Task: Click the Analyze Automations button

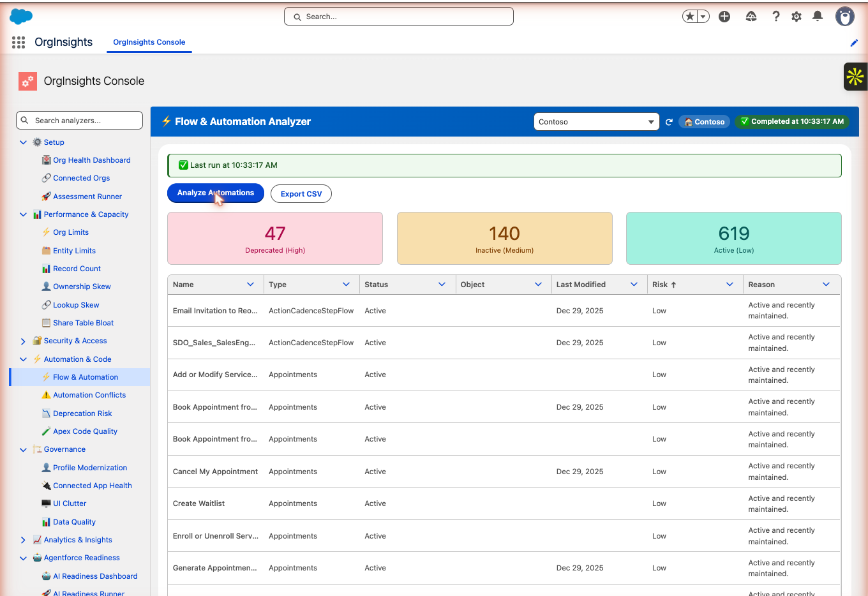Action: tap(216, 193)
